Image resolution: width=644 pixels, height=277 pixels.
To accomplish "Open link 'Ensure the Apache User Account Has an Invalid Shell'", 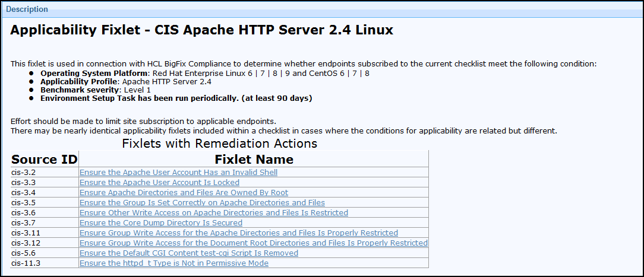I will 178,173.
